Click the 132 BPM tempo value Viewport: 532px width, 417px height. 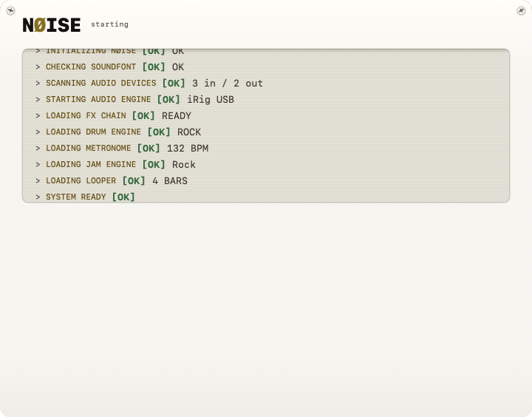188,149
